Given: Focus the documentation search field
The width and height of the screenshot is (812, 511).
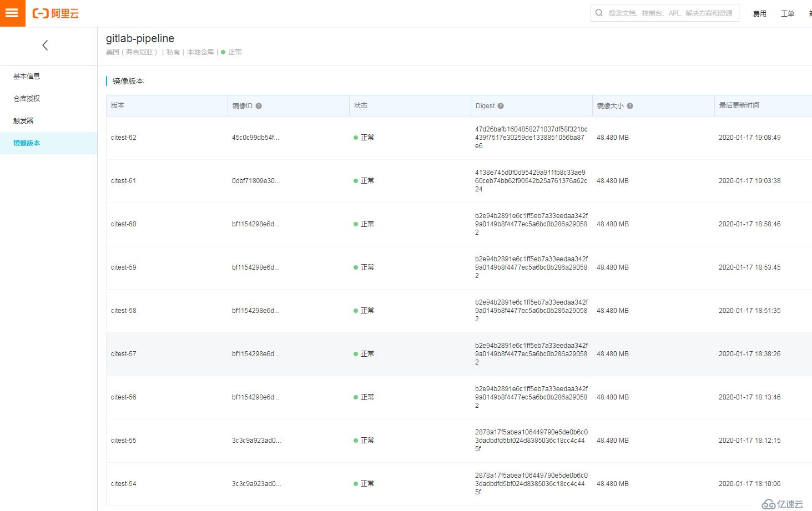Looking at the screenshot, I should coord(665,13).
